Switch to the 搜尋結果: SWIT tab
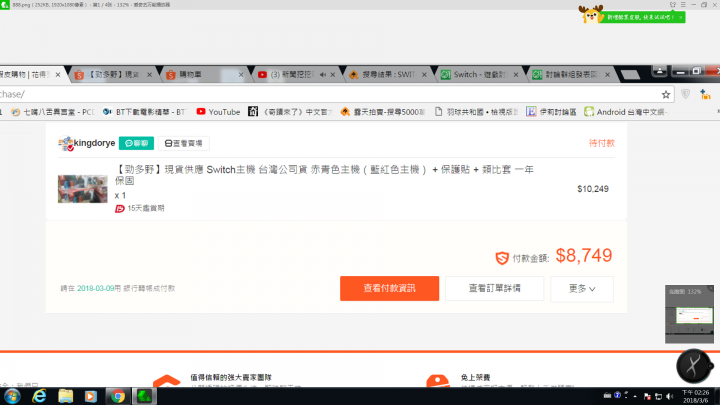This screenshot has height=405, width=720. click(x=388, y=74)
